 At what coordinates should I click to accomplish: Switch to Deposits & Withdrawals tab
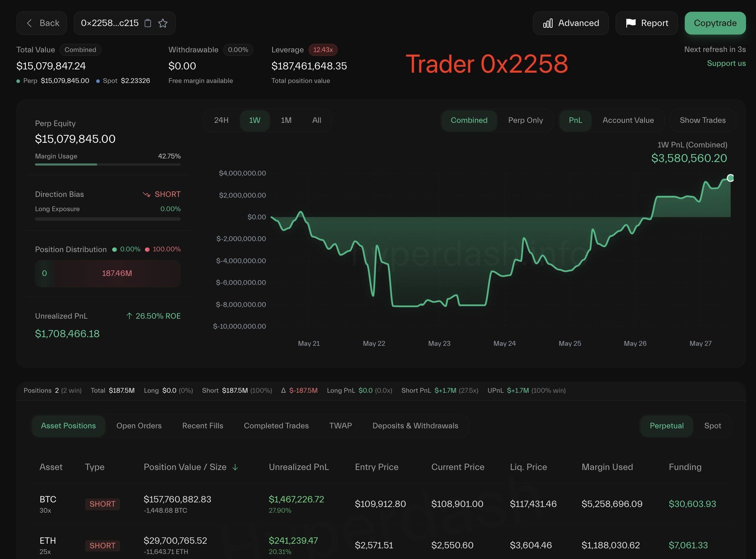click(x=415, y=426)
